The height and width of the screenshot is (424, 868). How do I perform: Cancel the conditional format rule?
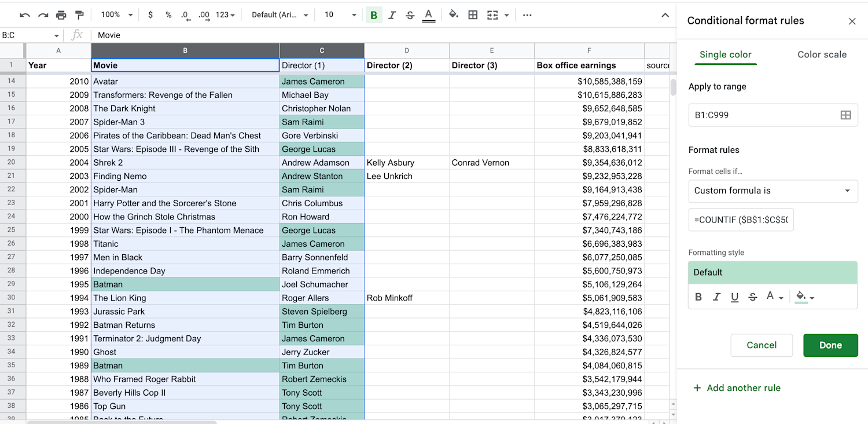coord(762,345)
